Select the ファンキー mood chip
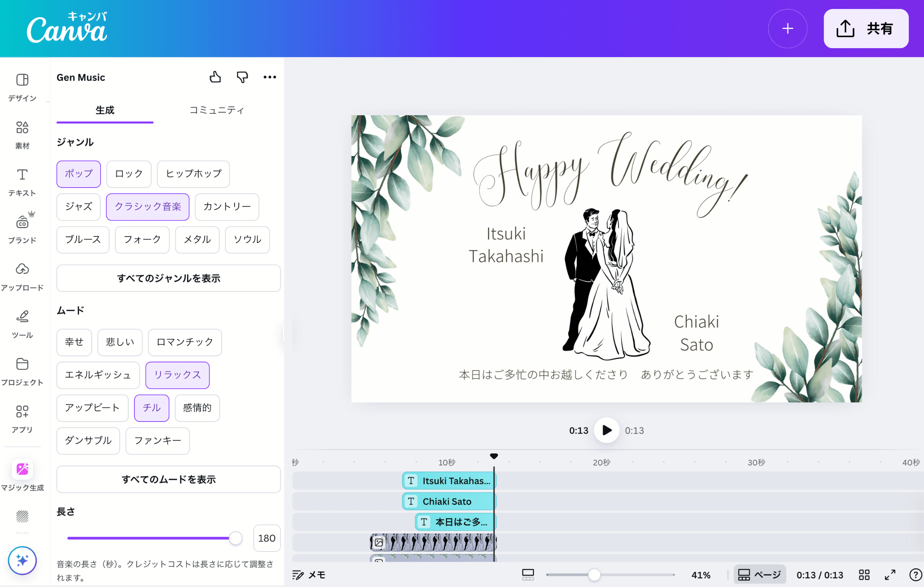The height and width of the screenshot is (587, 924). point(158,441)
